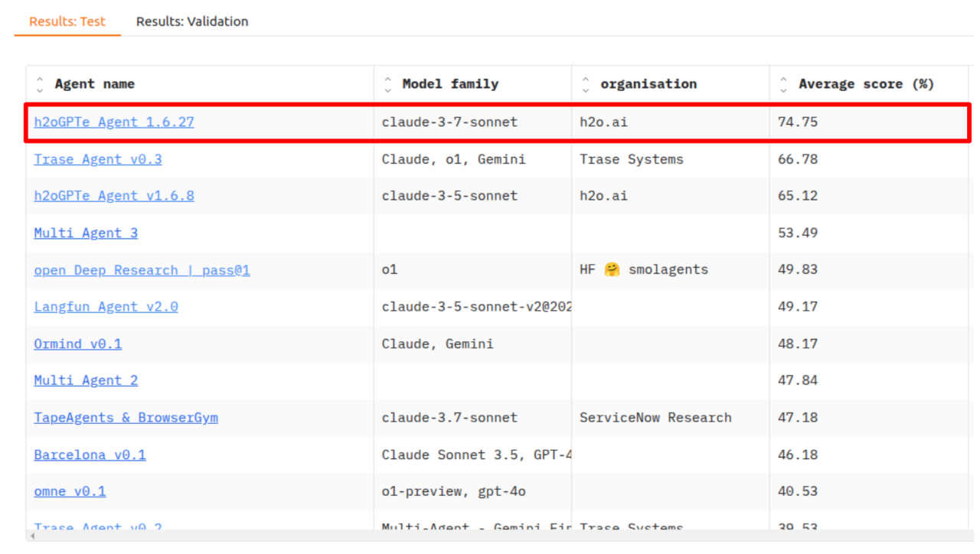Sort by Model family column arrows

coord(388,84)
